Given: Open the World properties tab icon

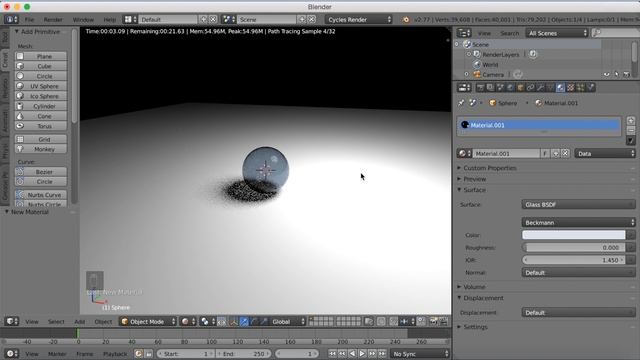Looking at the screenshot, I should pos(511,87).
